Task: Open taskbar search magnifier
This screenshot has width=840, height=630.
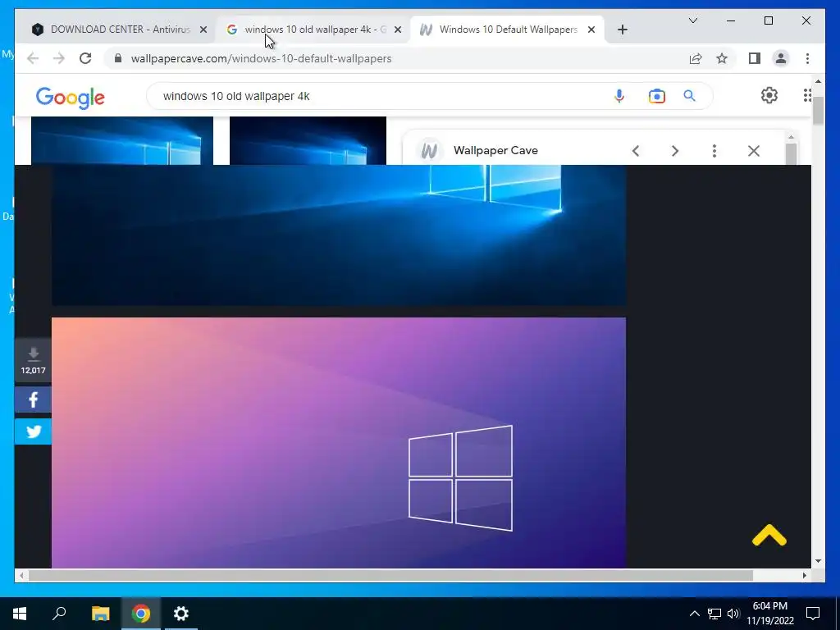Action: 59,614
